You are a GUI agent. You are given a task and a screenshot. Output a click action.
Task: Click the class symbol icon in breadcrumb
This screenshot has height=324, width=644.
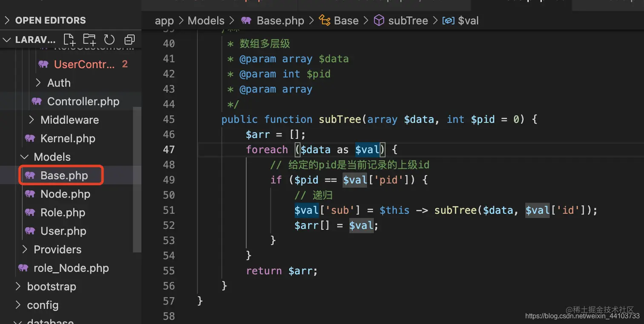click(325, 20)
